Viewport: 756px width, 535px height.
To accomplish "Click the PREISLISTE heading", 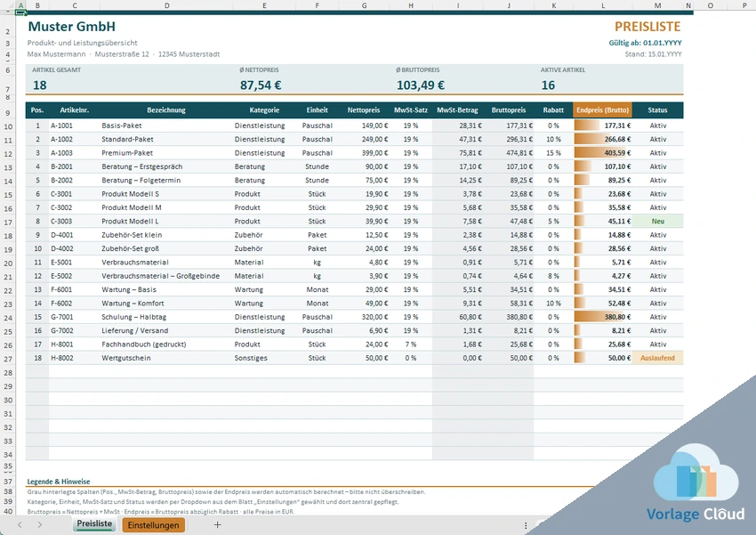I will click(647, 27).
